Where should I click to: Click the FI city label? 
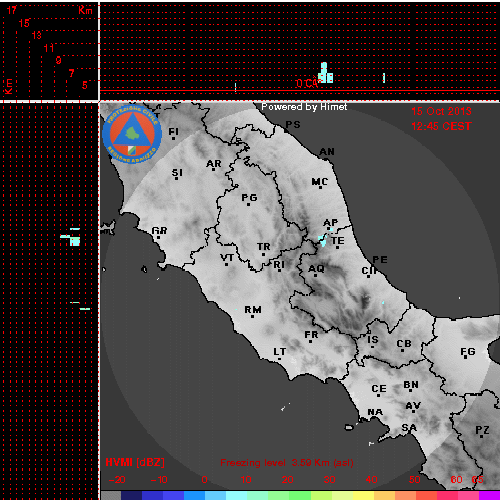[x=173, y=132]
